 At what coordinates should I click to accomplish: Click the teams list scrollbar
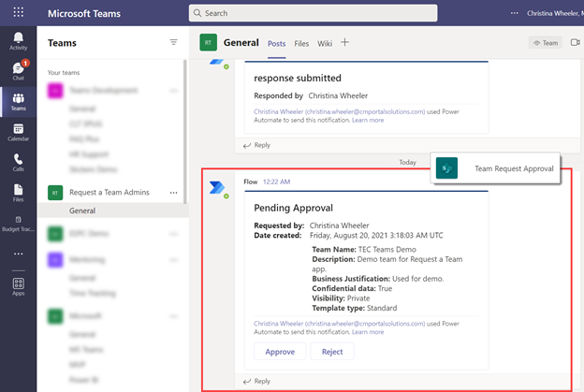coord(185,131)
